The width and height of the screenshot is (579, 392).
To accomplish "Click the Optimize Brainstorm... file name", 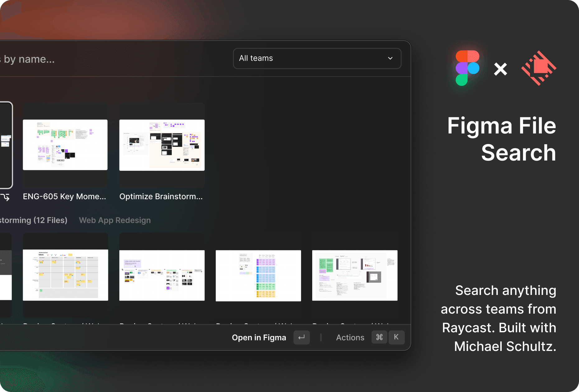I will 161,197.
